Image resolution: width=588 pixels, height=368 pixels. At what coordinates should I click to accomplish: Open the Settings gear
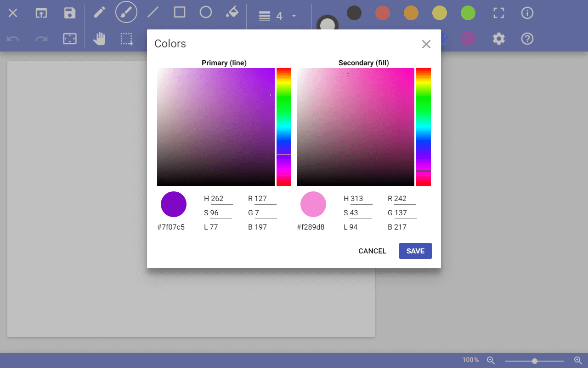[498, 39]
